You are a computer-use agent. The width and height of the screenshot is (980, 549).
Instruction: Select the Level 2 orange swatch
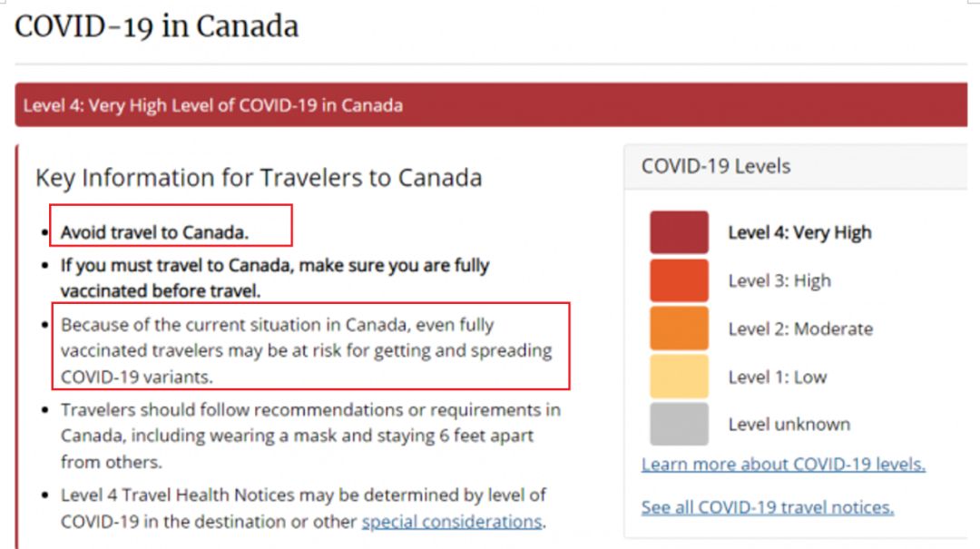coord(679,328)
